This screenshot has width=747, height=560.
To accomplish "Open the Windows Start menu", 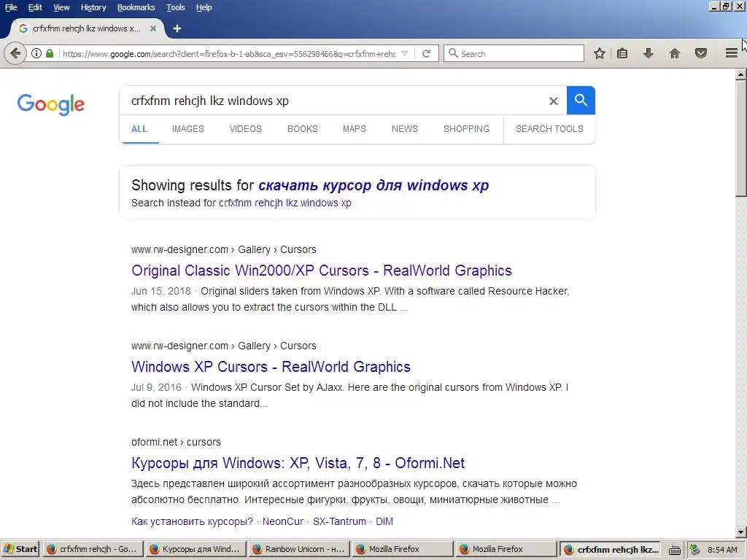I will click(20, 549).
